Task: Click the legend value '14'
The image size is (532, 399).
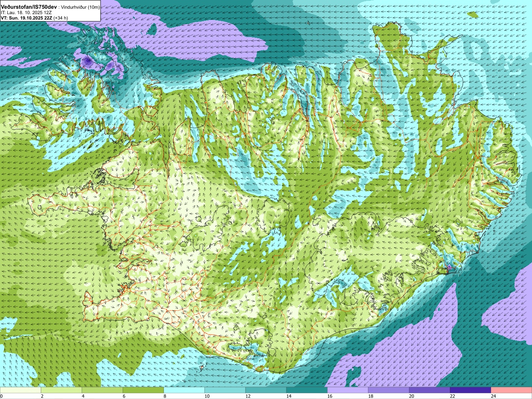Action: click(x=288, y=396)
